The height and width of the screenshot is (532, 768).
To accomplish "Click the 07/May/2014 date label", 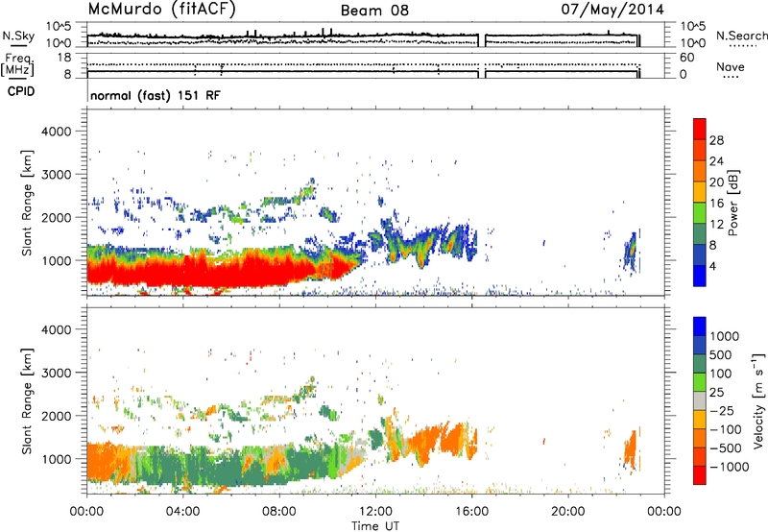I will point(612,10).
